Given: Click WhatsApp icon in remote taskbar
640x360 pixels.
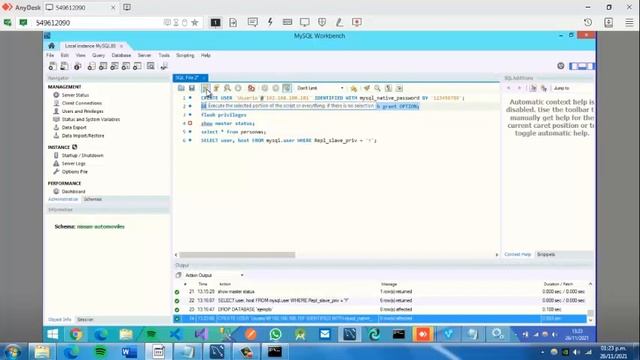Looking at the screenshot, I should [276, 334].
